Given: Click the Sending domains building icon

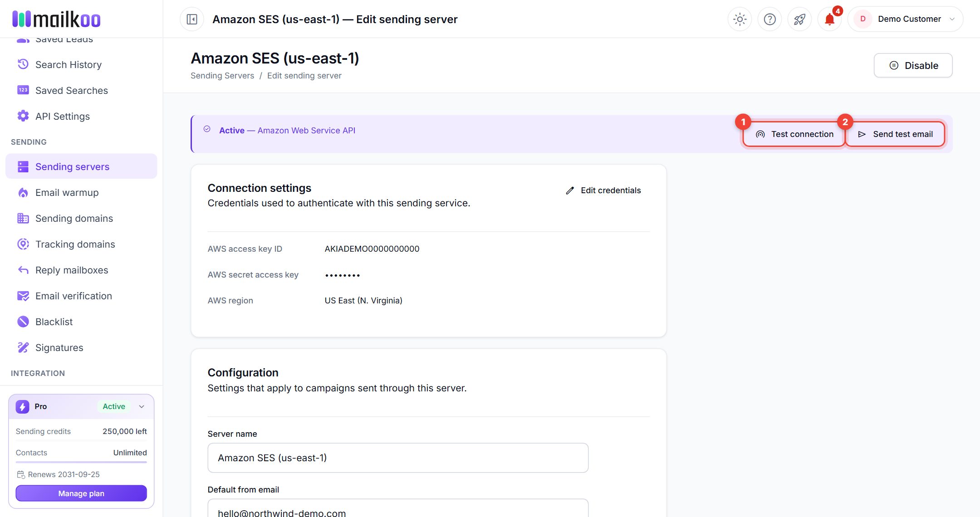Looking at the screenshot, I should tap(23, 218).
